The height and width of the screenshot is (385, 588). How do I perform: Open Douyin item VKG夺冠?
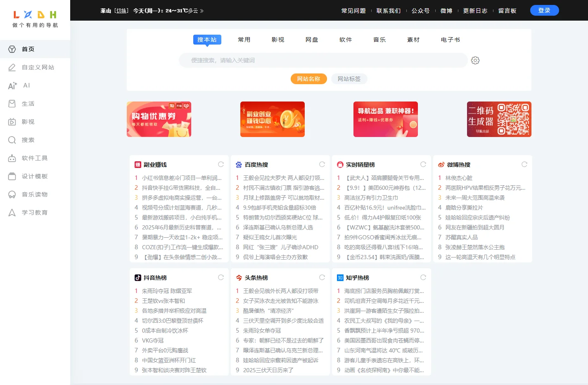pyautogui.click(x=153, y=340)
